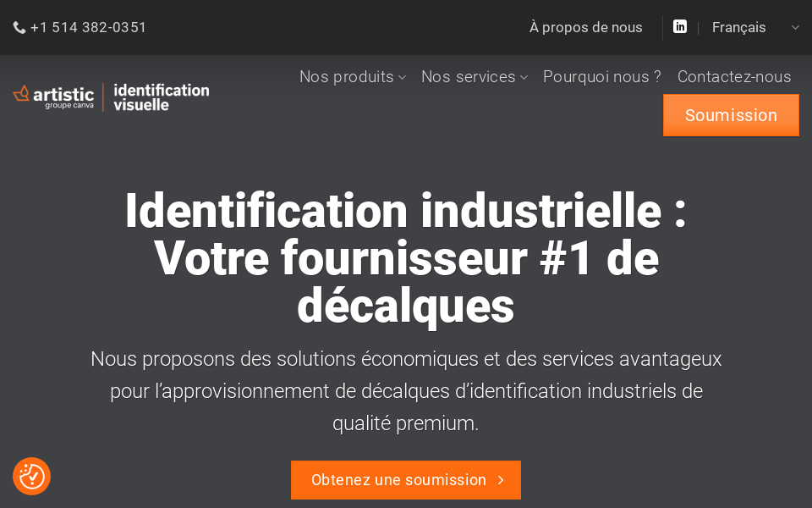Click the arrow inside Obtenez une soumission
This screenshot has height=508, width=812.
click(501, 480)
